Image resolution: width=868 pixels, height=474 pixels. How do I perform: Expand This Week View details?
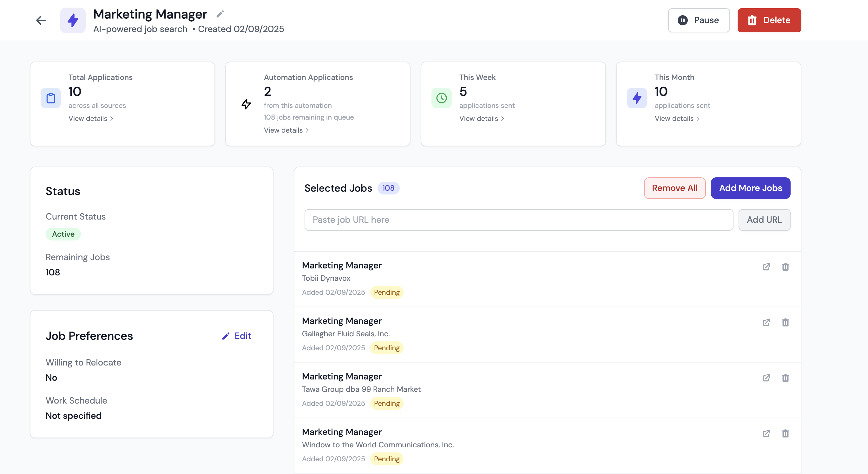[x=482, y=119]
